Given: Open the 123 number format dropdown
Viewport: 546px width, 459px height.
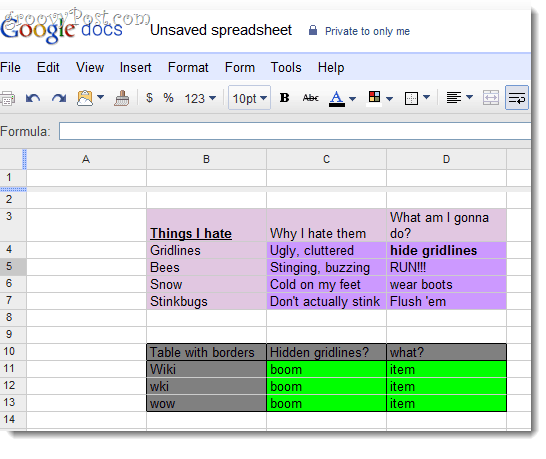Looking at the screenshot, I should click(x=200, y=99).
